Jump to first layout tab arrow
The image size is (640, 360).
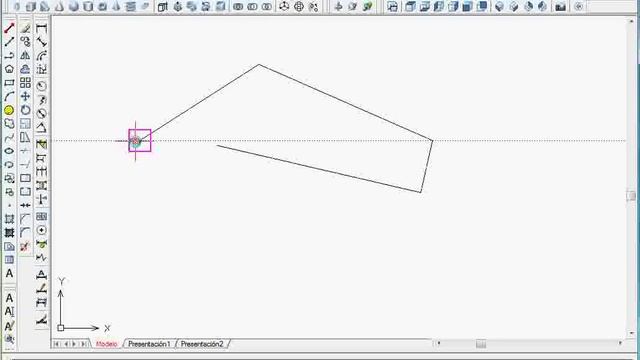(57, 344)
